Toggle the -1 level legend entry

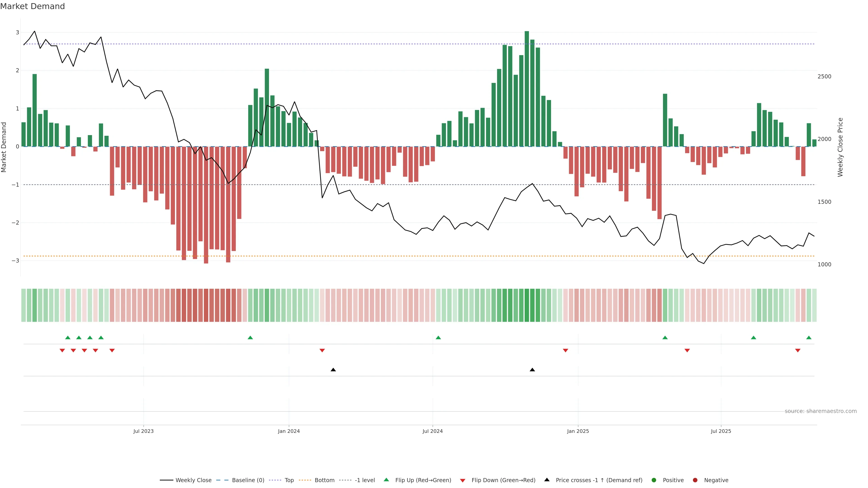(x=365, y=480)
